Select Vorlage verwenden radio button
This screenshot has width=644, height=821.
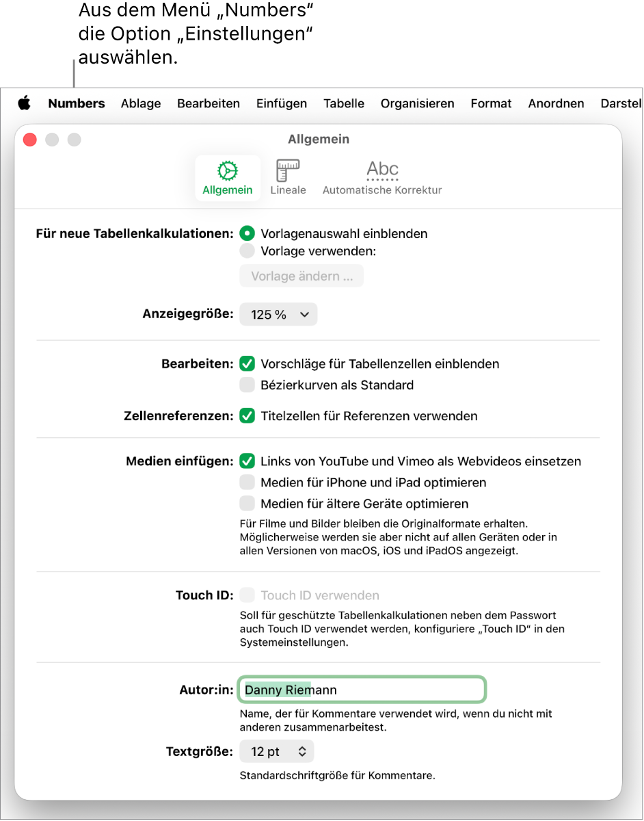(247, 251)
